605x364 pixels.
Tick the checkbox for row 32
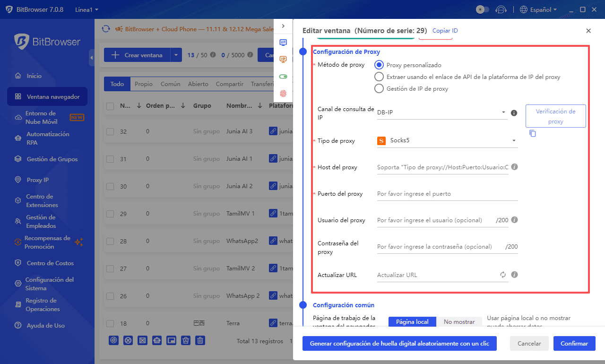point(110,131)
